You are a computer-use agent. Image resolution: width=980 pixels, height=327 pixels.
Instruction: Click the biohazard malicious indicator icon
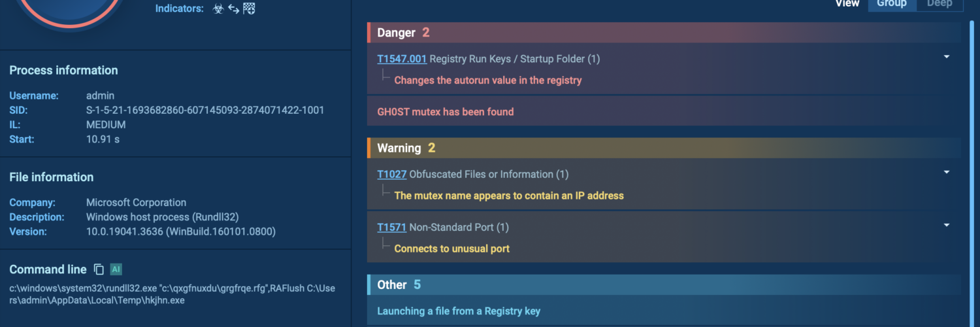point(219,9)
